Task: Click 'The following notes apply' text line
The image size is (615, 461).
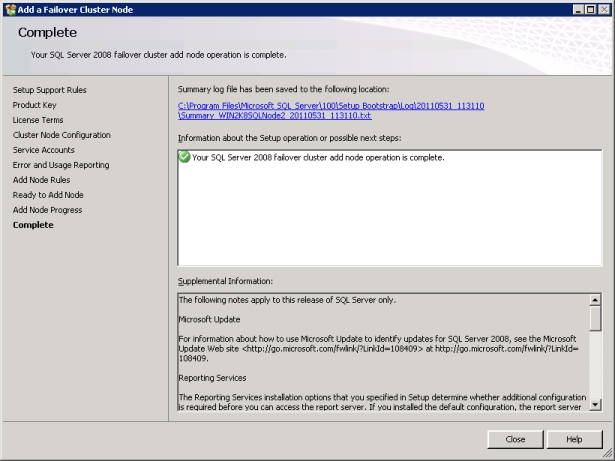Action: 287,300
